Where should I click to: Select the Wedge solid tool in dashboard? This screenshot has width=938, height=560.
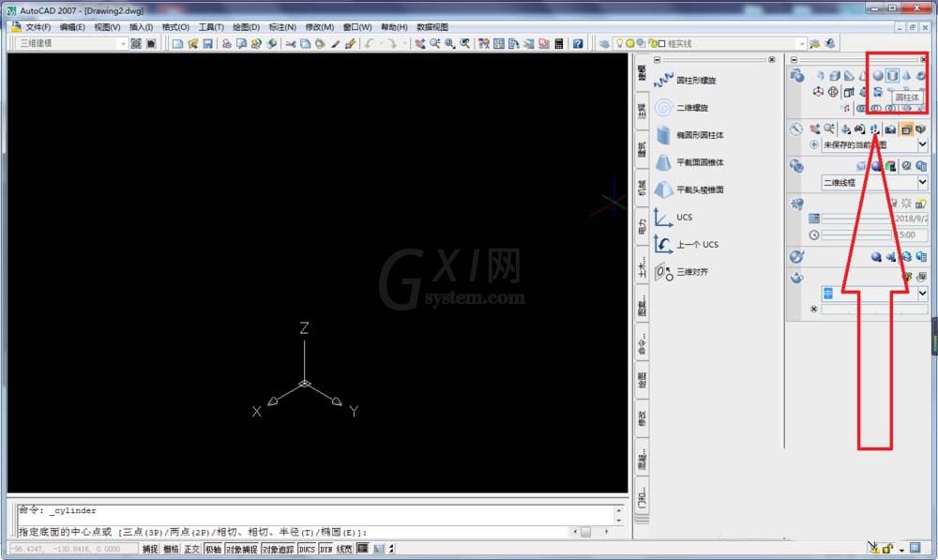pos(849,75)
